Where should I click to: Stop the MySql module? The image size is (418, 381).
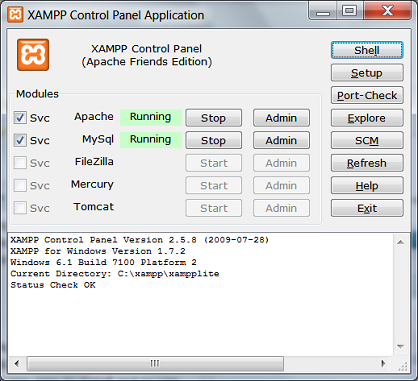[214, 140]
